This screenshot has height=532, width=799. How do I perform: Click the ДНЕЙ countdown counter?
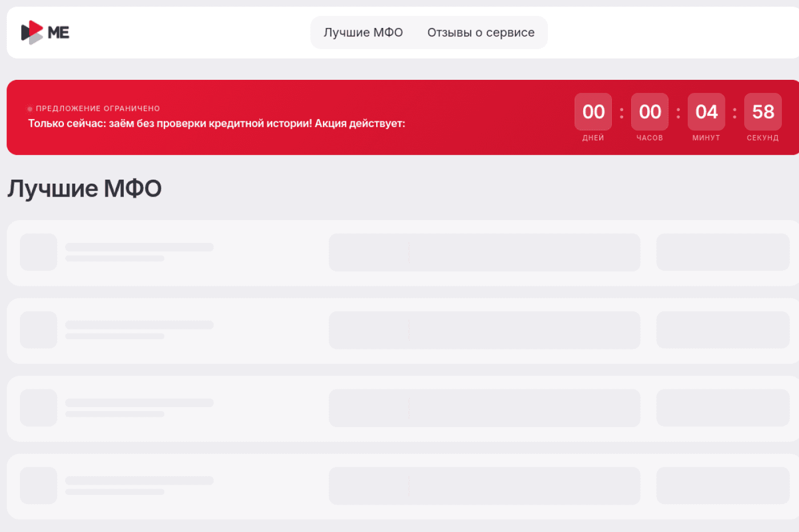593,117
